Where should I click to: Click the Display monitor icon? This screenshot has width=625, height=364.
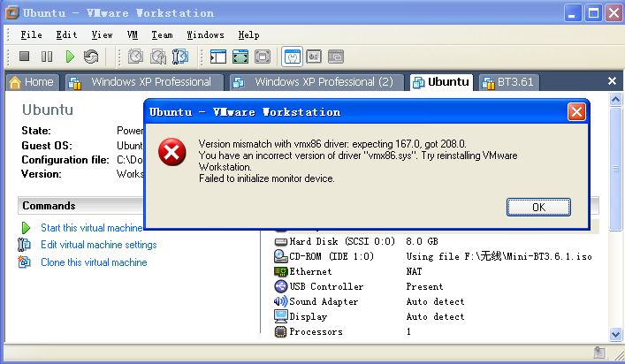(x=280, y=316)
